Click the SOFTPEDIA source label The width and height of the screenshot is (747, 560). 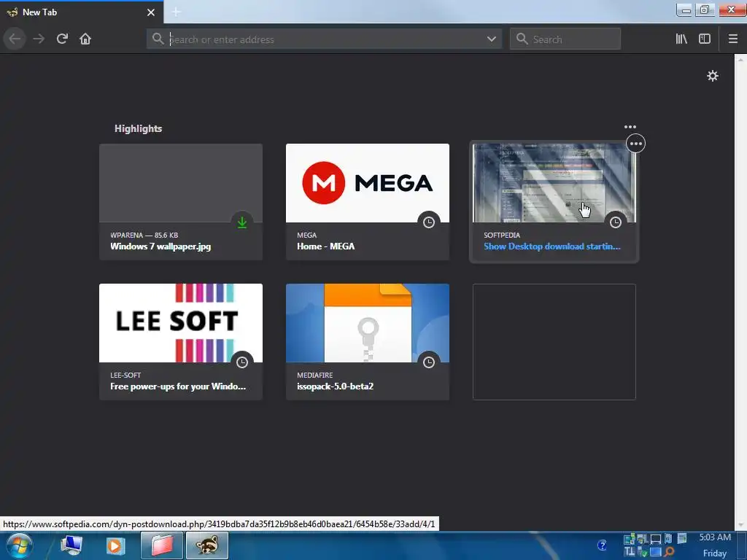click(502, 236)
